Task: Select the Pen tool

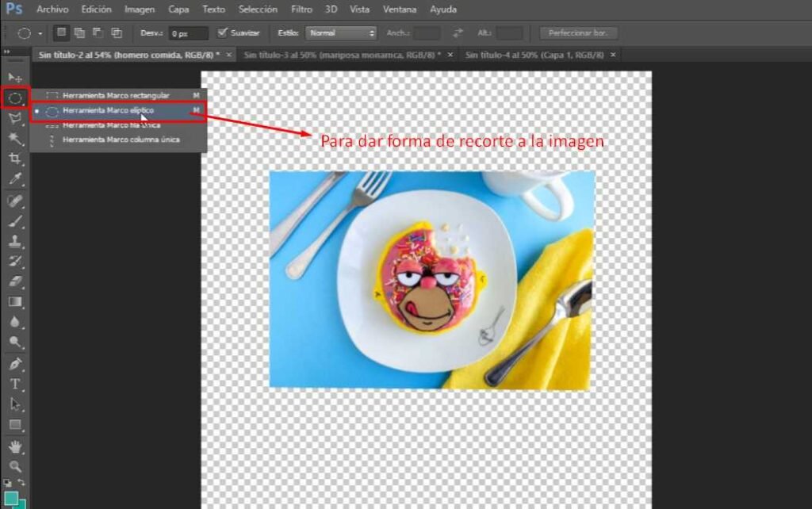Action: pos(15,363)
